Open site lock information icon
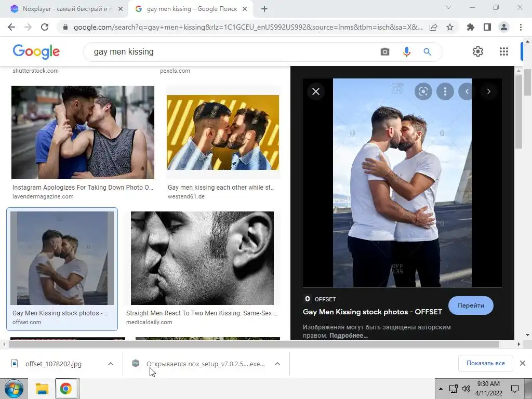This screenshot has height=399, width=532. coord(65,27)
